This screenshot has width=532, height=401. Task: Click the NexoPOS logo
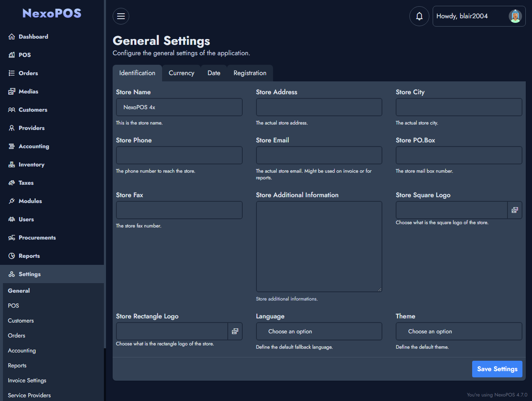52,13
